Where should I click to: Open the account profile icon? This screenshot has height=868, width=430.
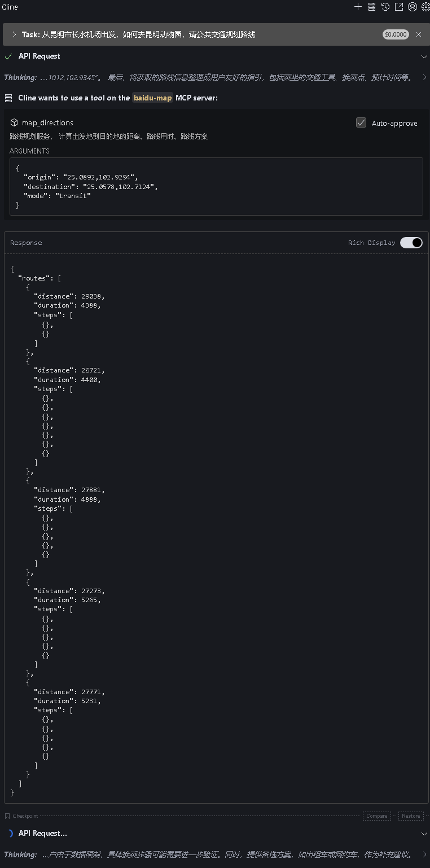(413, 7)
